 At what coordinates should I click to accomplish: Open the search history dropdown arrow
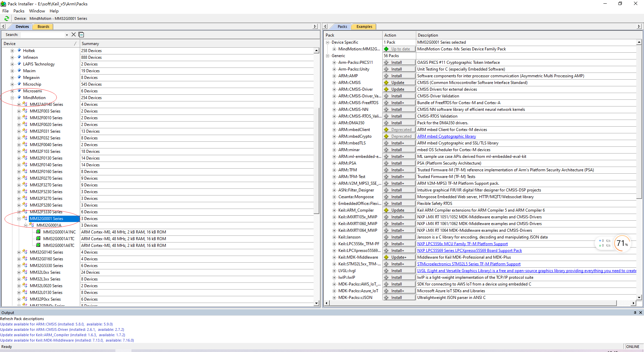click(67, 35)
